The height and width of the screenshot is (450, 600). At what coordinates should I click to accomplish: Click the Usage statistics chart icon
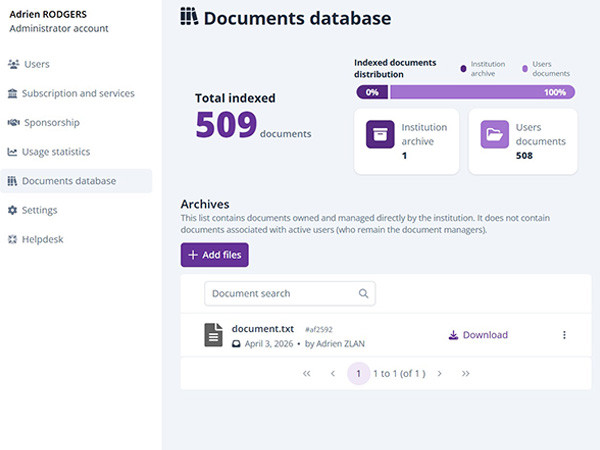(x=13, y=152)
